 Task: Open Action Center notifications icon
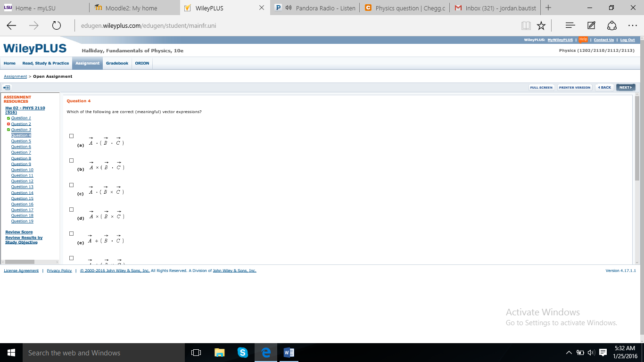point(603,353)
